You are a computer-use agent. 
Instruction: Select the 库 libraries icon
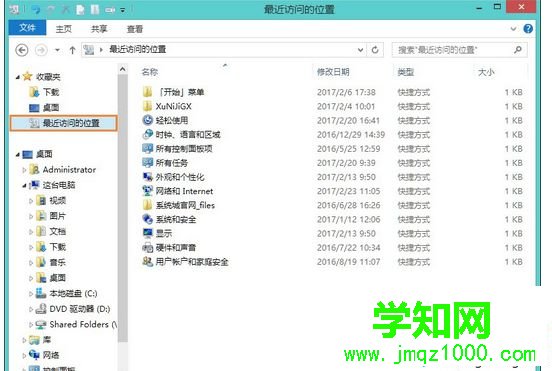coord(34,340)
